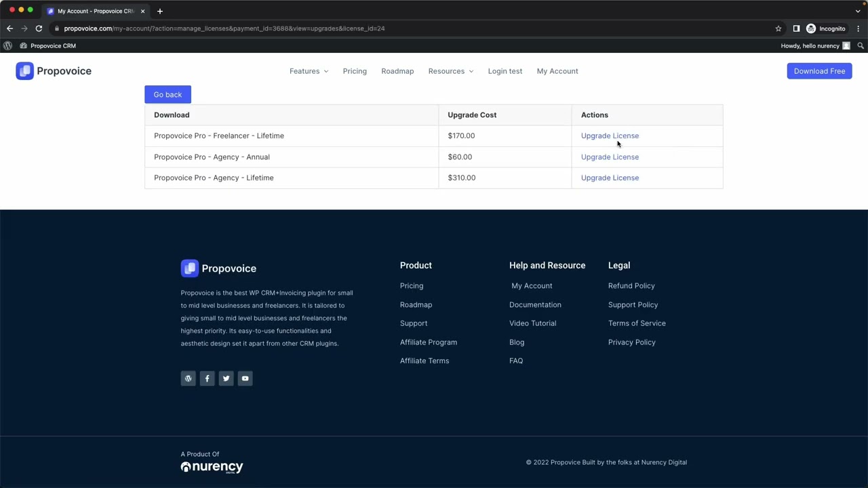Click the $310.00 upgrade cost cell

pyautogui.click(x=505, y=178)
